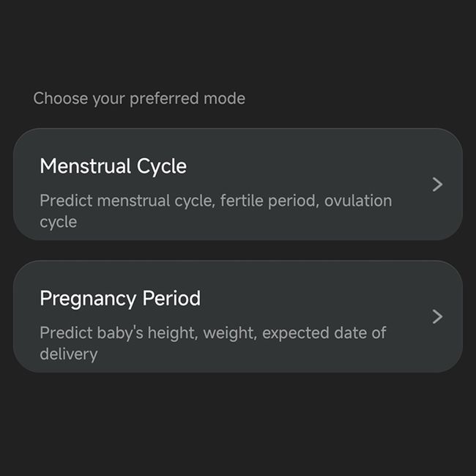Pick the second mode option in the list
Viewport: 476px width, 476px height.
click(238, 316)
